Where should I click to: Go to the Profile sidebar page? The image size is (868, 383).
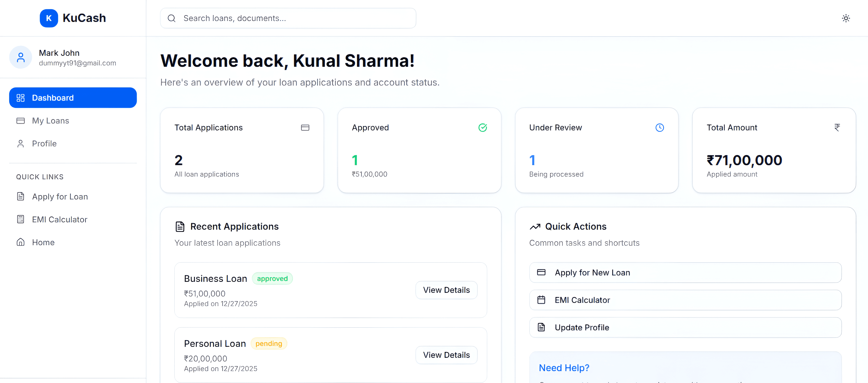[44, 143]
